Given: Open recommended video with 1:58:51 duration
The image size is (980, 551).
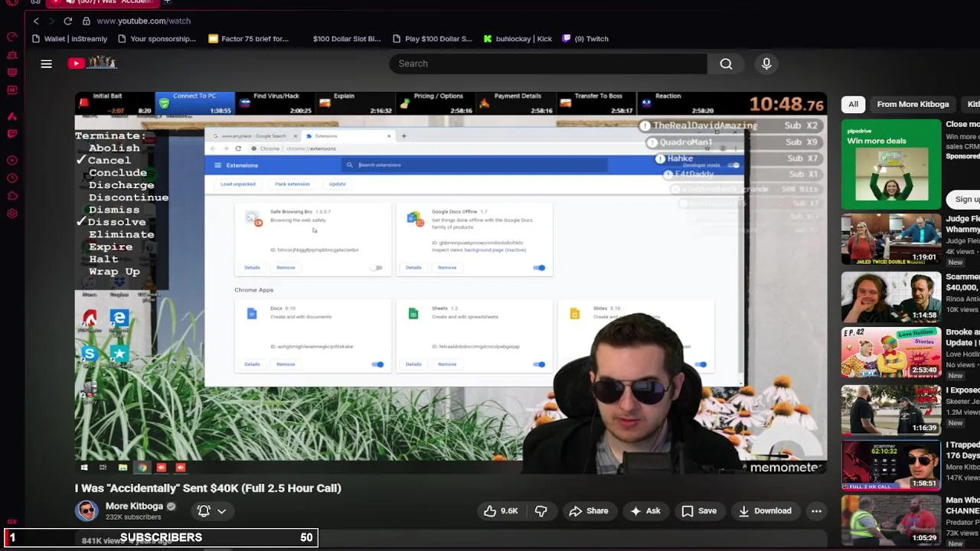Looking at the screenshot, I should (890, 466).
